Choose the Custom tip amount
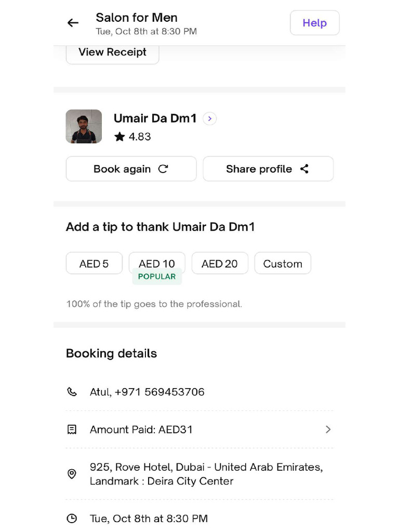399x532 pixels. point(283,263)
